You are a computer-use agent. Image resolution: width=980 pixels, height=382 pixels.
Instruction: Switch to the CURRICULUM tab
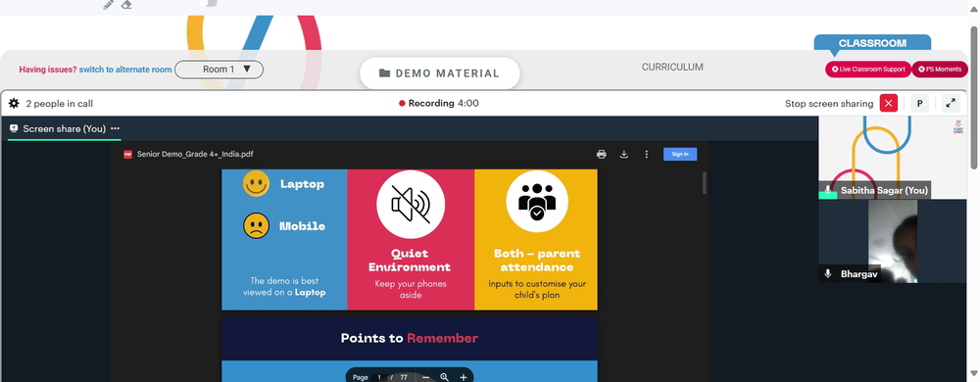click(672, 67)
